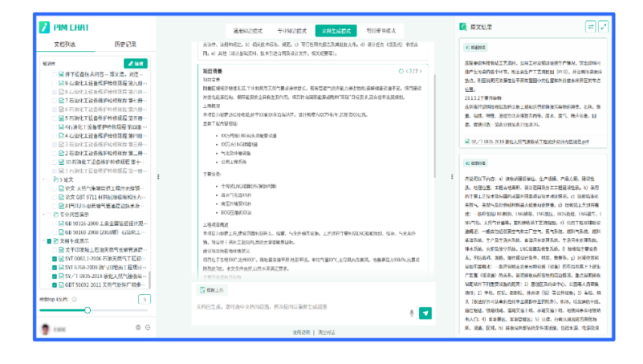The height and width of the screenshot is (364, 643).
Task: Click the folder icon of the folder holding GB 50316-2000
Action: [56, 214]
